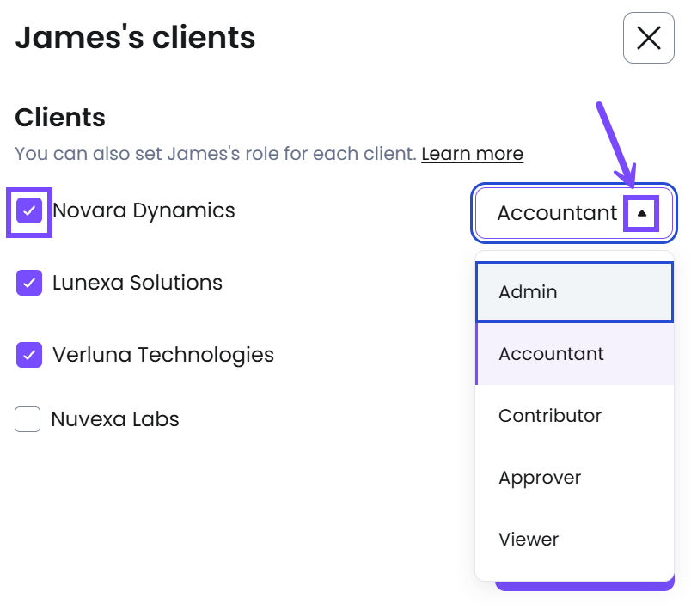Screen dimensions: 691x616
Task: Uncheck the Lunexa Solutions checkbox
Action: click(29, 283)
